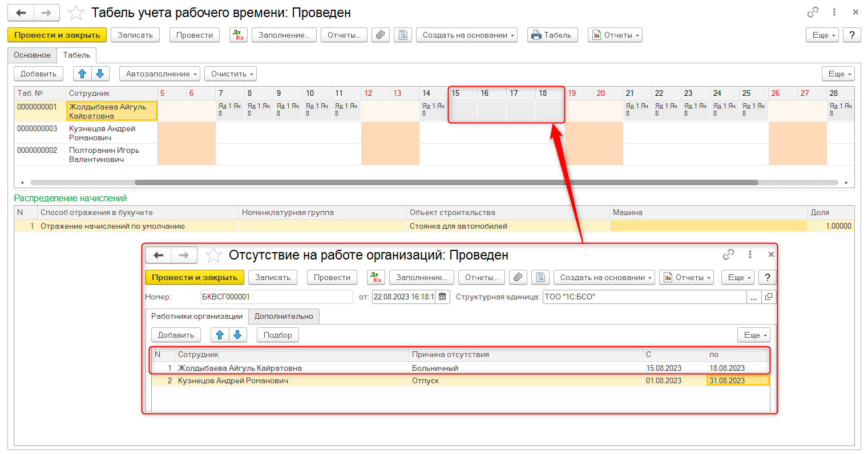The height and width of the screenshot is (454, 868).
Task: Click the end date cell 31.08.2023
Action: (x=738, y=380)
